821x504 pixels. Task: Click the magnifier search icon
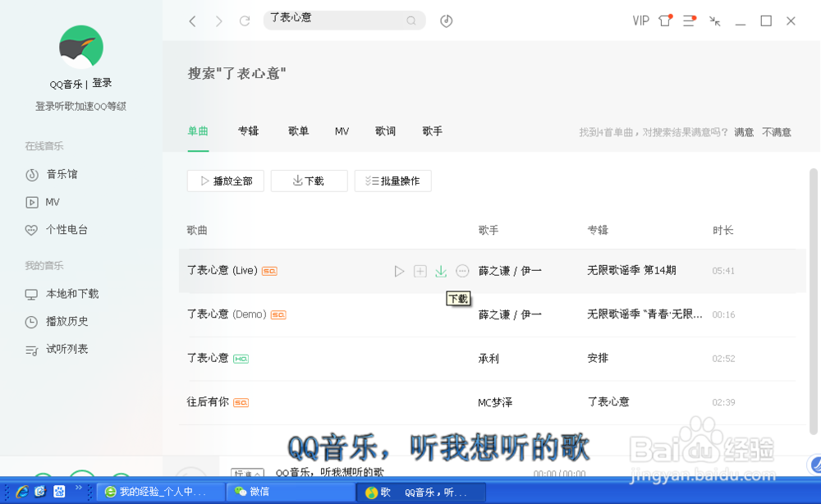click(x=411, y=21)
